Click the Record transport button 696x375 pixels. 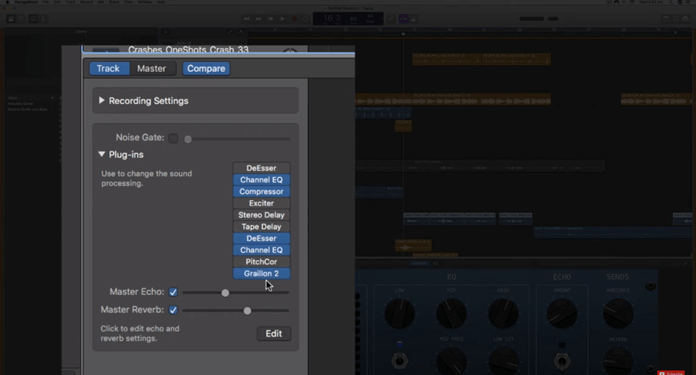point(294,19)
